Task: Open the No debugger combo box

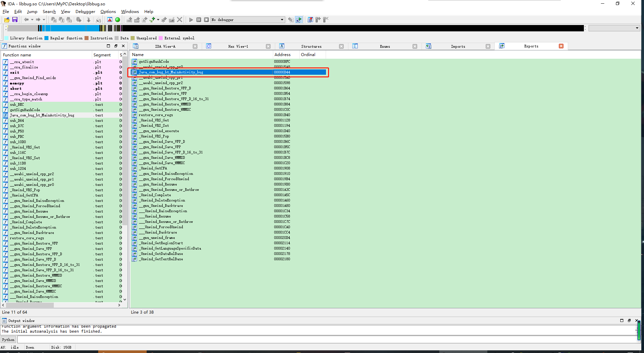Action: point(248,20)
